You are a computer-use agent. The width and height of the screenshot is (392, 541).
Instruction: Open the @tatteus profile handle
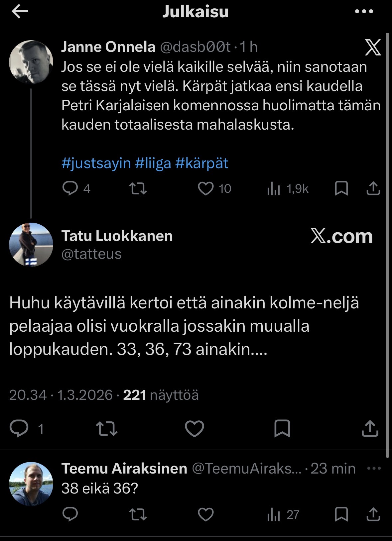91,254
